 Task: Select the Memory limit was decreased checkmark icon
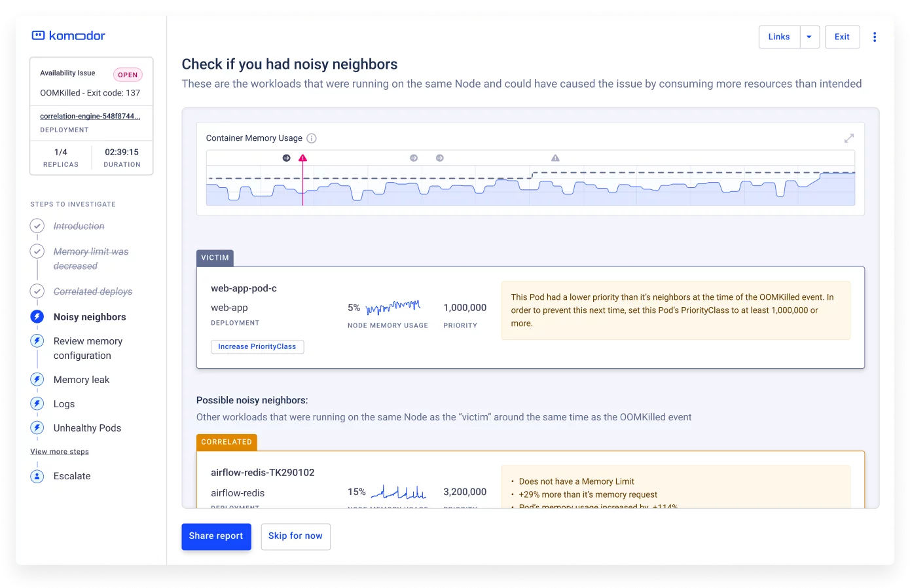pos(37,251)
